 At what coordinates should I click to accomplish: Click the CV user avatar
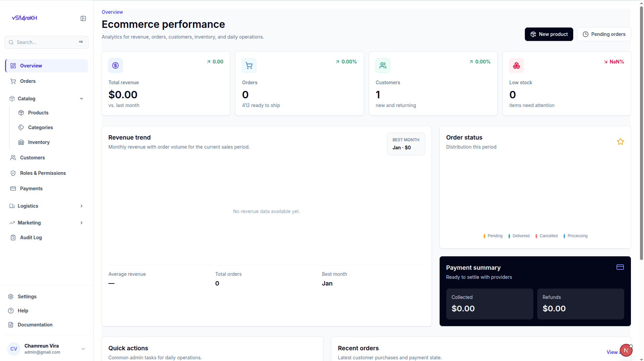(14, 349)
